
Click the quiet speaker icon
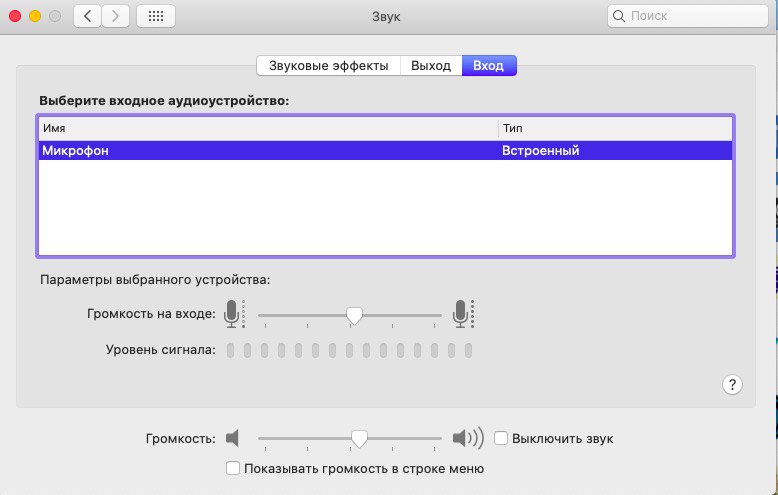pos(233,438)
